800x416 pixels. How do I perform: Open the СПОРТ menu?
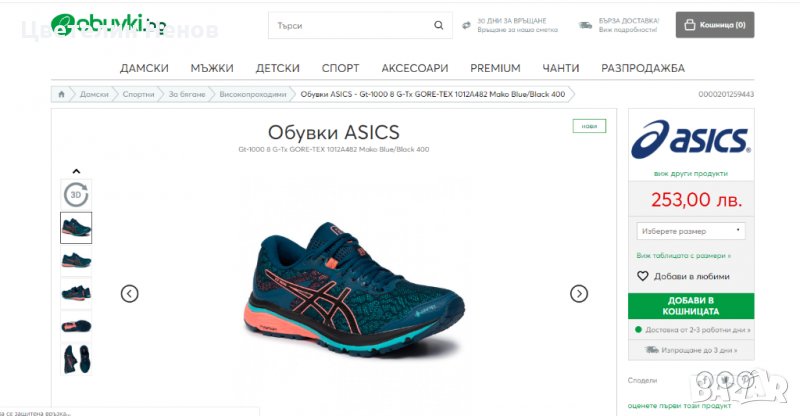tap(340, 68)
